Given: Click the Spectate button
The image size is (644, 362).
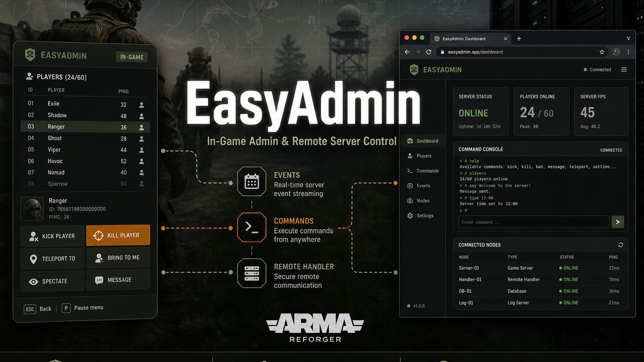Looking at the screenshot, I should [53, 281].
